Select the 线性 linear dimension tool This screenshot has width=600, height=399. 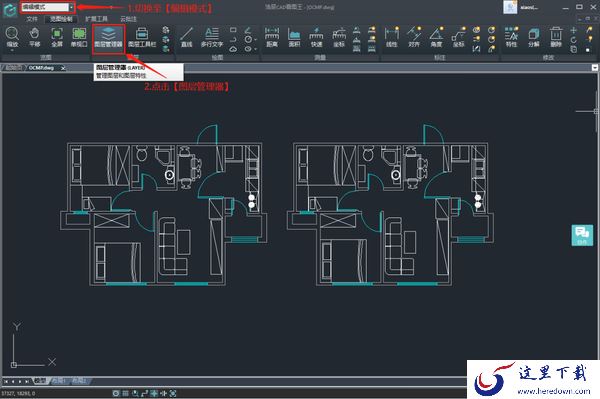[391, 37]
